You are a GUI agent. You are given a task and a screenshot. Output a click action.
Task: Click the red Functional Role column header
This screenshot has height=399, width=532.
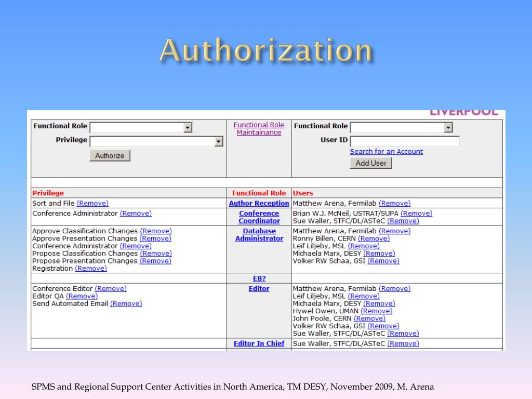[x=259, y=193]
